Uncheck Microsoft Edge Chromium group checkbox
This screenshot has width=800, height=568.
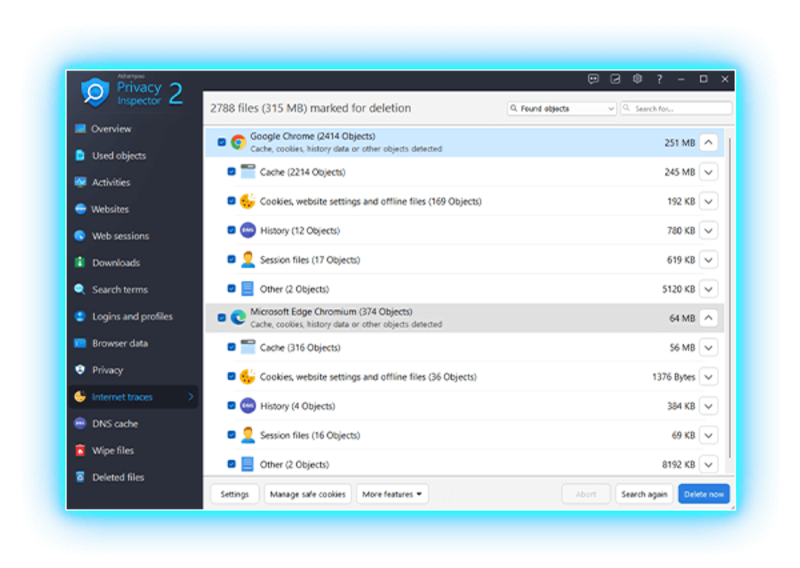coord(221,317)
